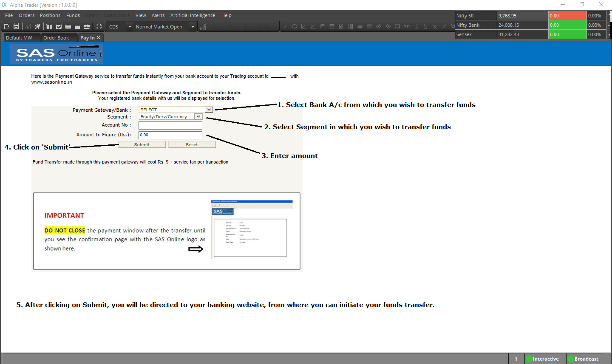Viewport: 612px width, 364px height.
Task: Click the first open book icon
Action: point(49,26)
